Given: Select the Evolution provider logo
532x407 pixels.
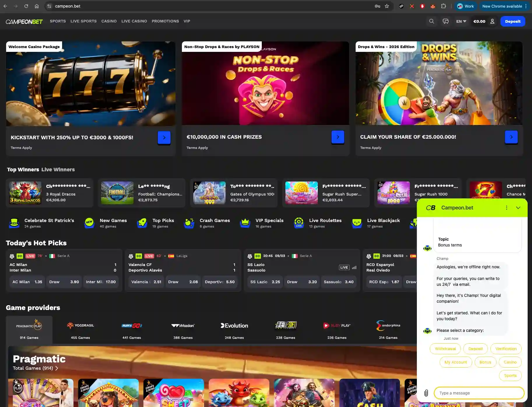Looking at the screenshot, I should pyautogui.click(x=234, y=326).
